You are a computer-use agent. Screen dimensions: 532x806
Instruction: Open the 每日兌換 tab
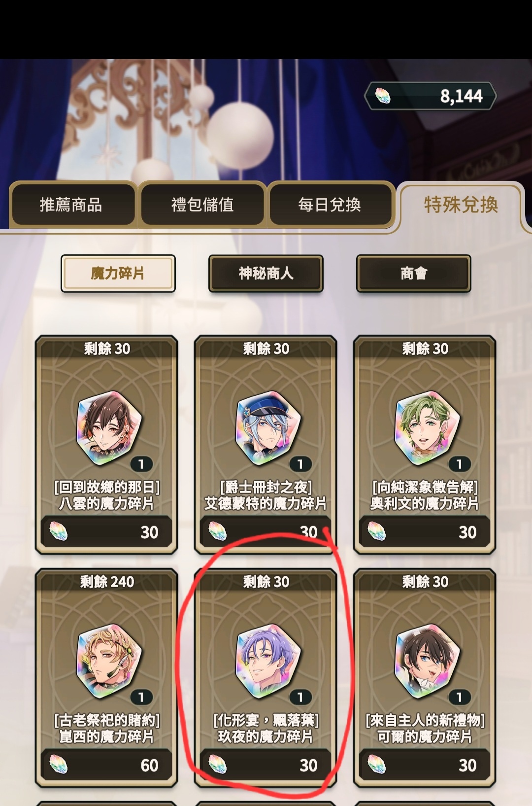point(330,205)
